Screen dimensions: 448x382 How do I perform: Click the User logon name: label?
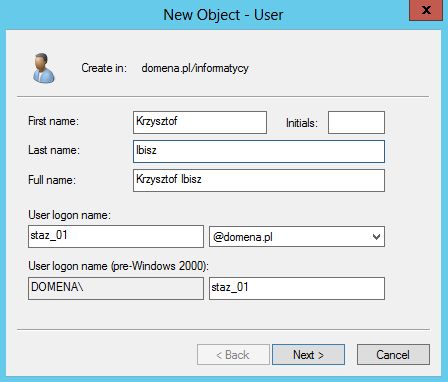69,215
